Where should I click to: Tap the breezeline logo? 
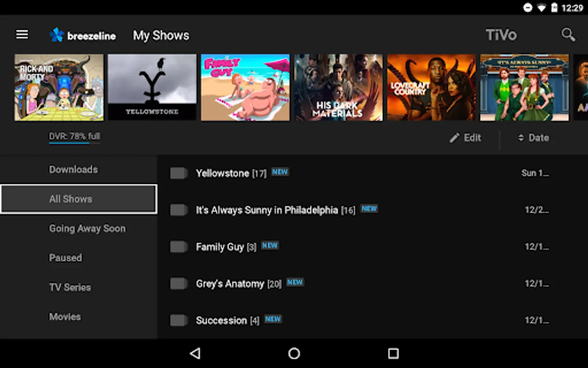[x=82, y=35]
